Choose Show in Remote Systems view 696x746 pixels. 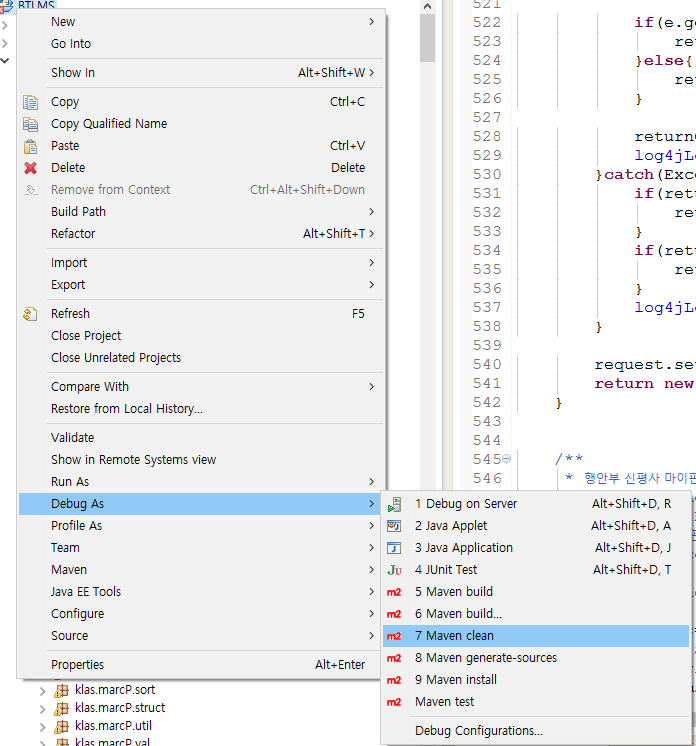point(201,460)
